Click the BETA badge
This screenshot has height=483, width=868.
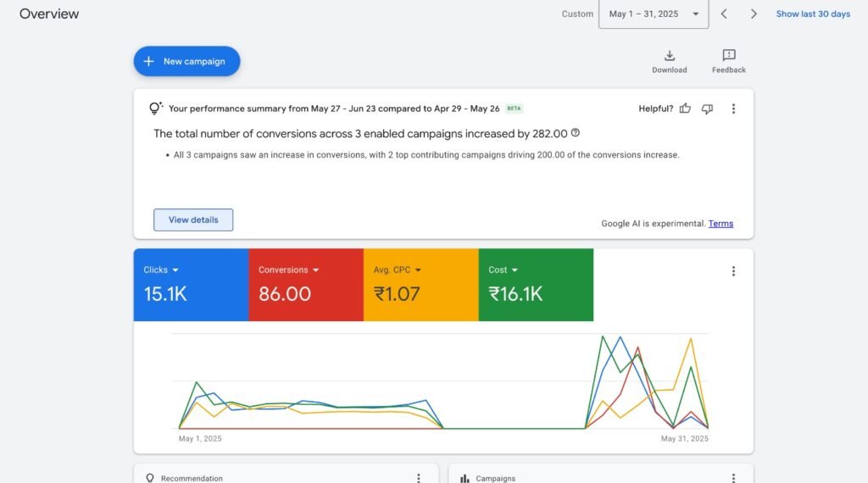[x=514, y=108]
